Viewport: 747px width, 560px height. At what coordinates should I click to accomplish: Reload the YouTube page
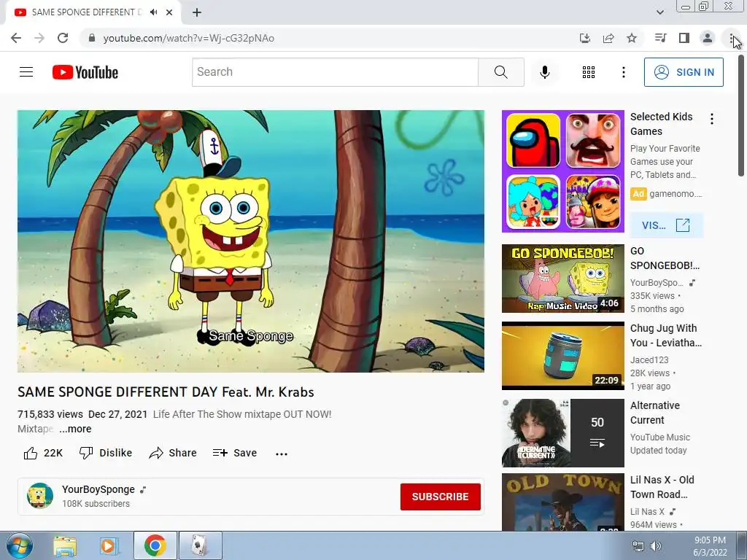point(63,38)
